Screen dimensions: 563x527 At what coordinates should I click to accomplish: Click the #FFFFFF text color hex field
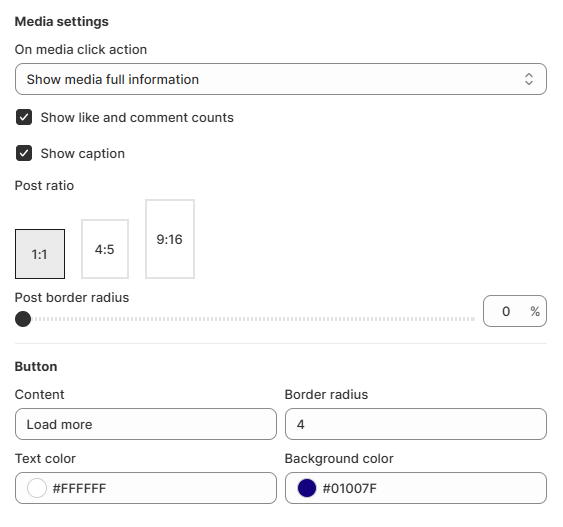146,488
